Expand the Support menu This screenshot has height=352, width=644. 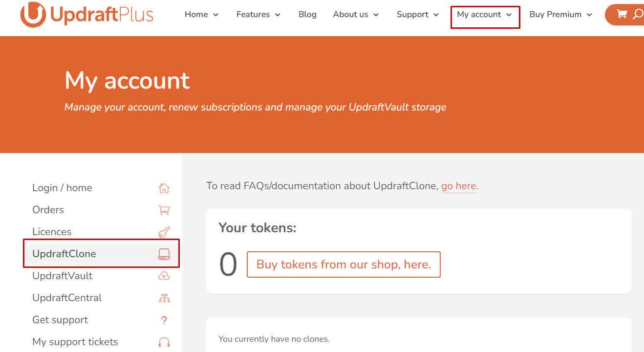coord(418,15)
